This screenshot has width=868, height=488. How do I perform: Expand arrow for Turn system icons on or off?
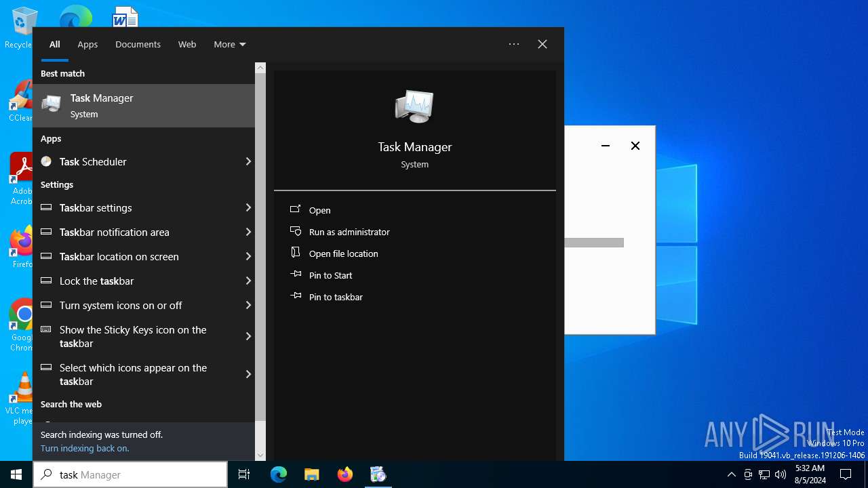click(248, 305)
